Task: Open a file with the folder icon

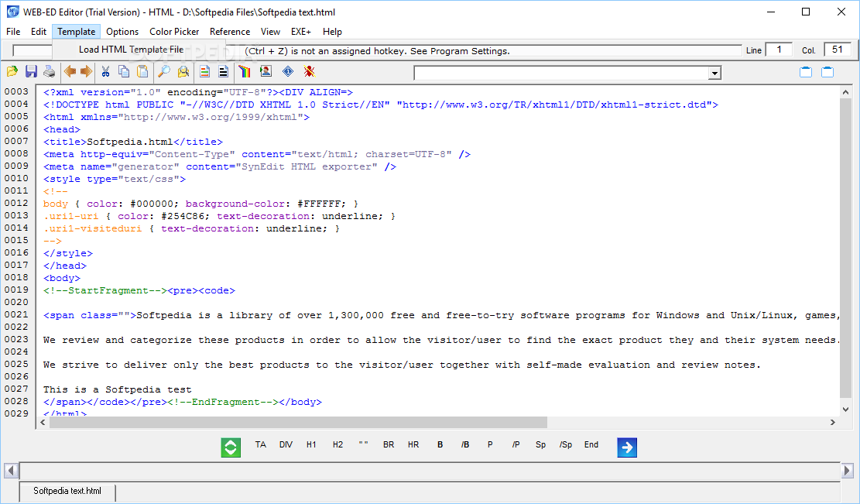Action: point(12,71)
